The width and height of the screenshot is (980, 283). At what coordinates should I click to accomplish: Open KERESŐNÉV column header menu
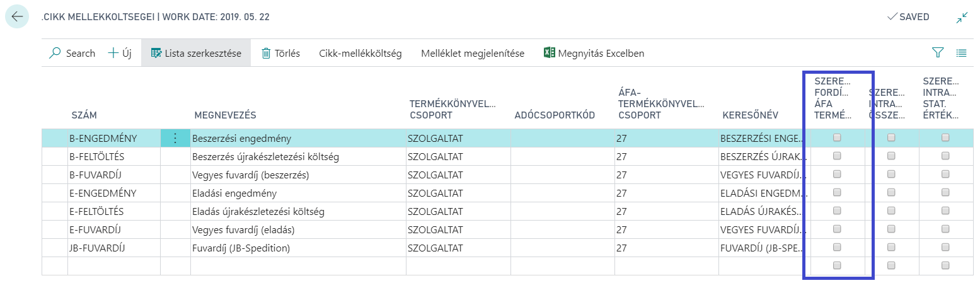[750, 115]
